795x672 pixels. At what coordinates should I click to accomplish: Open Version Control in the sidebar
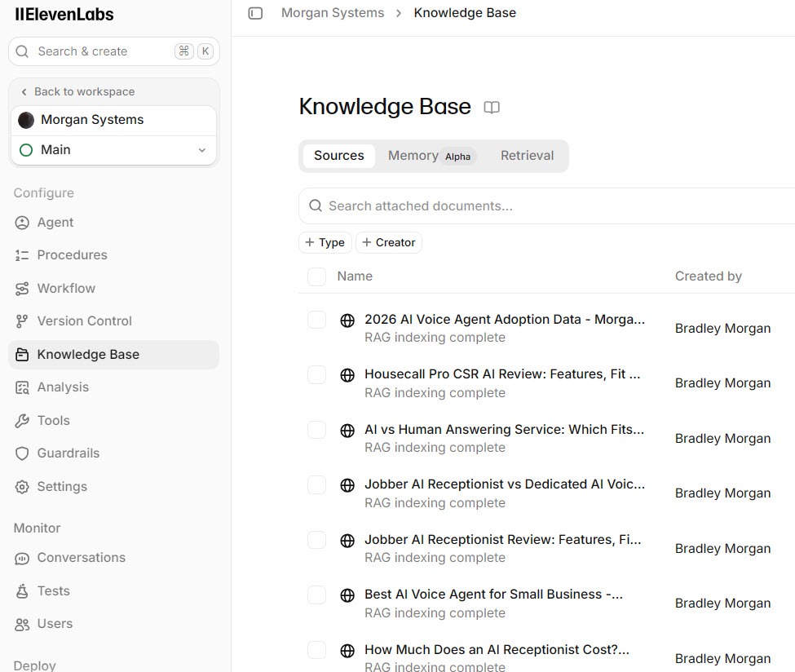coord(113,321)
